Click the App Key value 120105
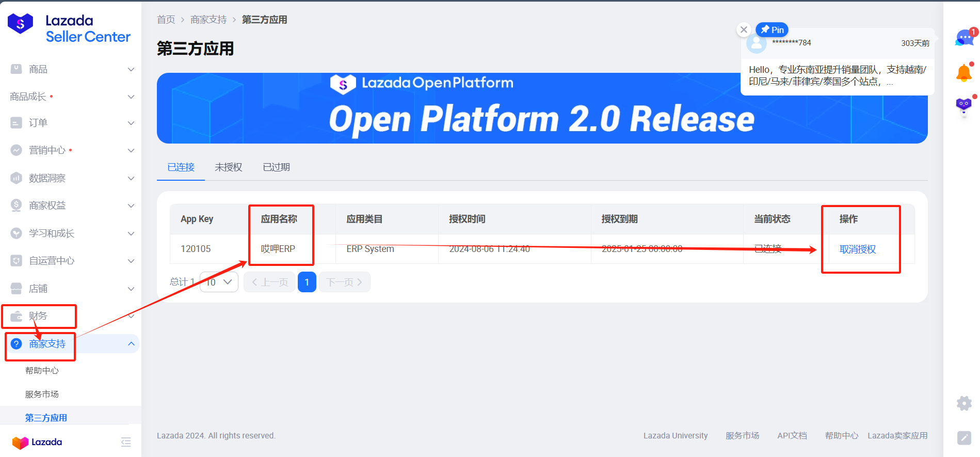 click(x=196, y=249)
